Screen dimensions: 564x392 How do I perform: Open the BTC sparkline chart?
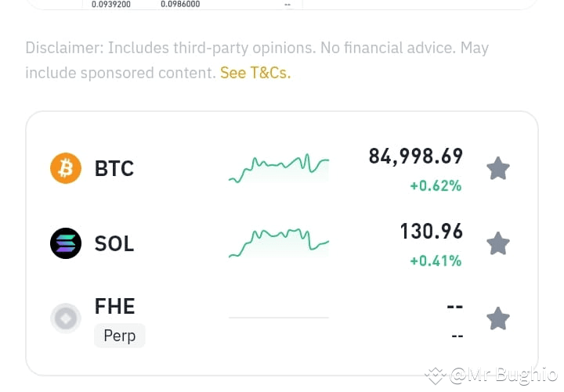coord(279,168)
